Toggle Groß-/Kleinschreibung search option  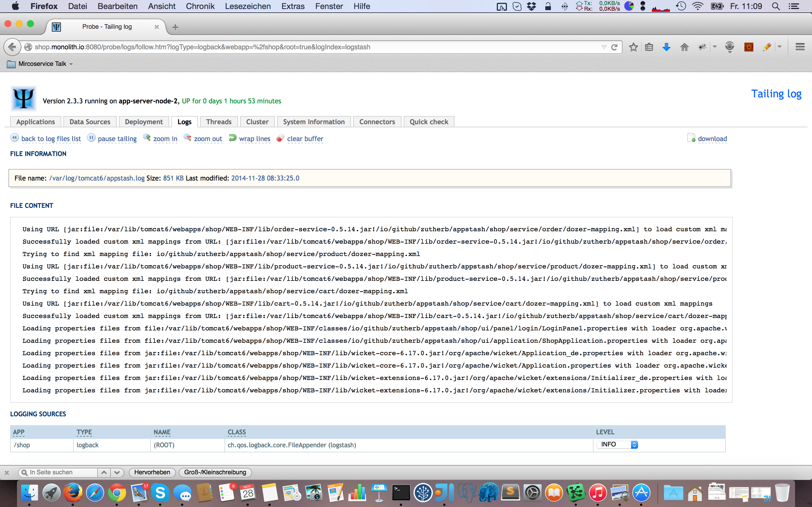click(215, 472)
